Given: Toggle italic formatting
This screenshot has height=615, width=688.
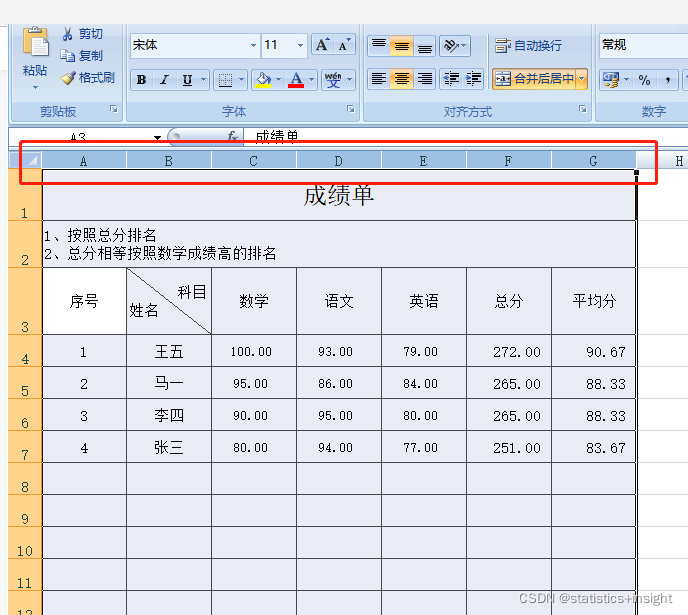Looking at the screenshot, I should (x=164, y=80).
